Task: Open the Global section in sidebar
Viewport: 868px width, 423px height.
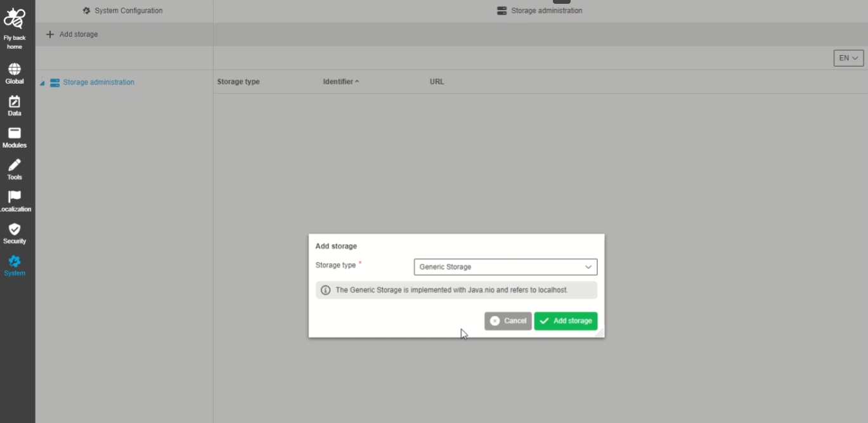Action: tap(15, 74)
